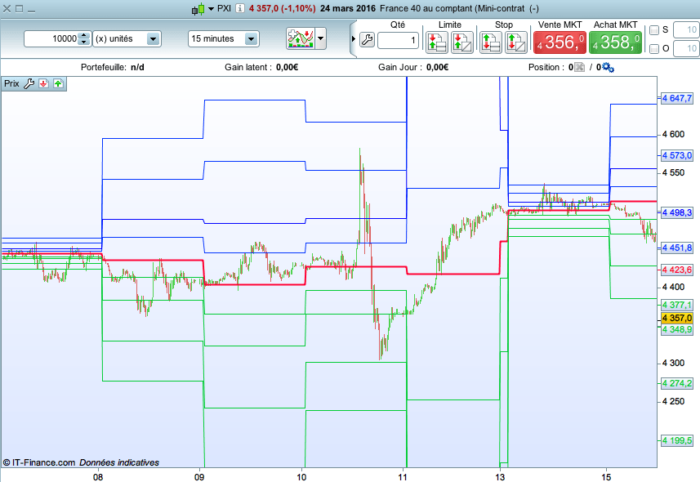This screenshot has width=700, height=482.
Task: Click the red Vente MKT sell button
Action: tap(559, 42)
